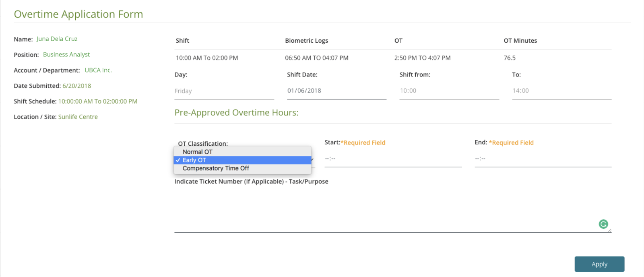Viewport: 644px width, 277px height.
Task: Click the text area resize handle
Action: 609,230
